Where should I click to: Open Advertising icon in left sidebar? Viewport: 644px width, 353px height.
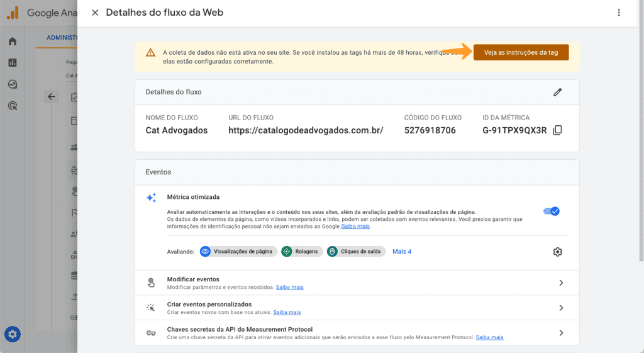coord(13,106)
